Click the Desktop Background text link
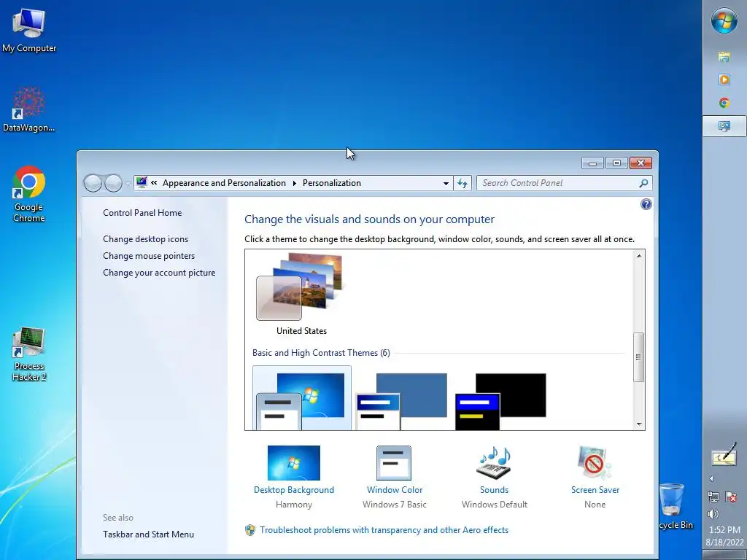The height and width of the screenshot is (560, 747). [x=294, y=490]
